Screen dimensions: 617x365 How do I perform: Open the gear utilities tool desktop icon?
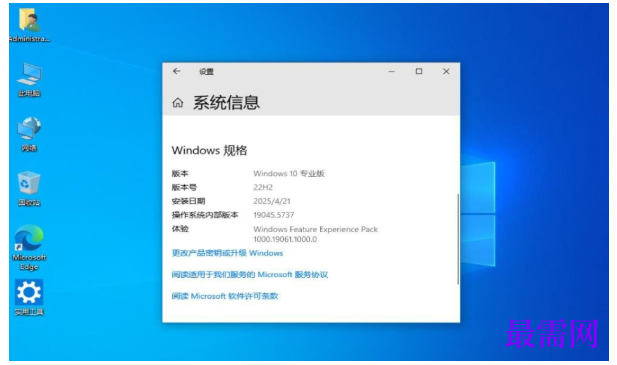[x=29, y=298]
